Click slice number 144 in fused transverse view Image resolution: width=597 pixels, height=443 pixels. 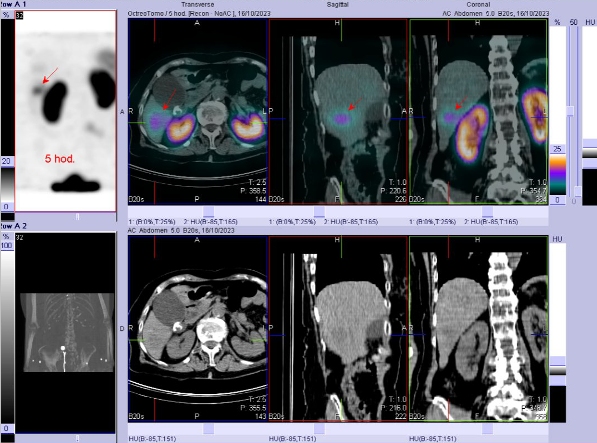click(261, 199)
